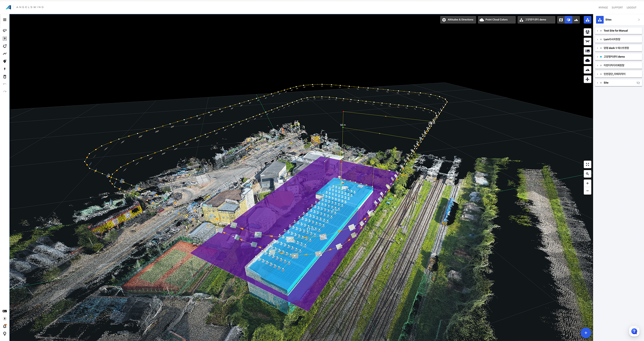This screenshot has height=341, width=644.
Task: Click the fit-to-screen view icon
Action: [x=587, y=165]
